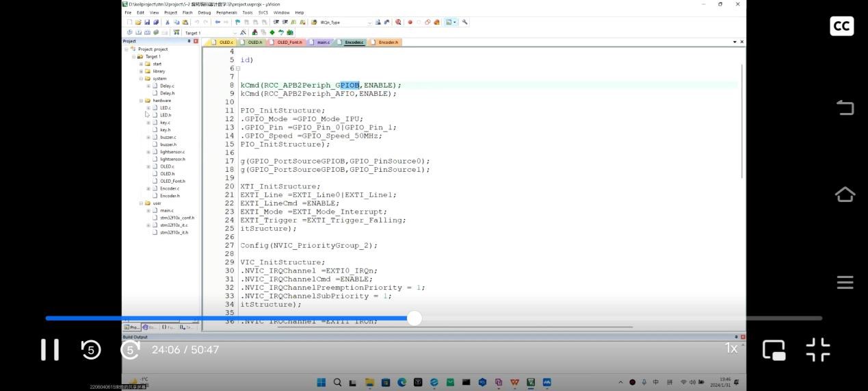
Task: Expand the start folder in project tree
Action: coord(141,64)
